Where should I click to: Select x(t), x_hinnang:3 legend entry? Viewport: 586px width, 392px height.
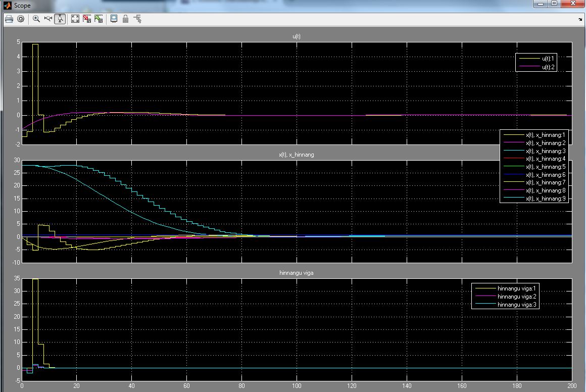534,151
